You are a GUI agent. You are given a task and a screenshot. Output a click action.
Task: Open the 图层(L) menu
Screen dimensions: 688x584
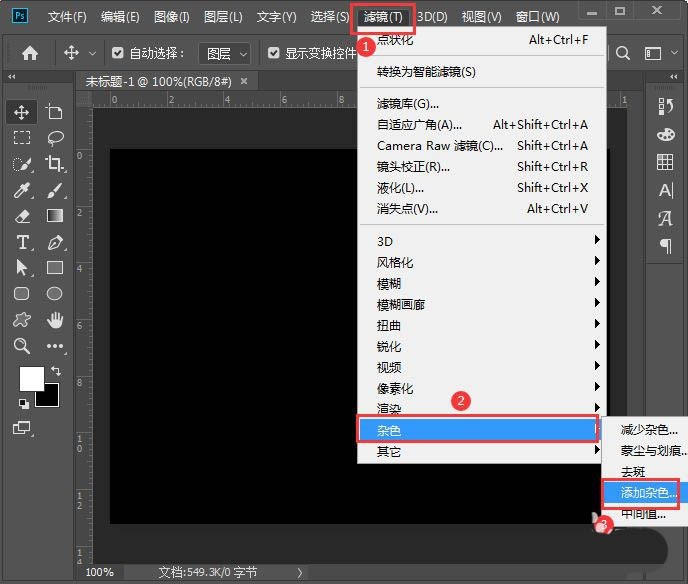click(223, 17)
